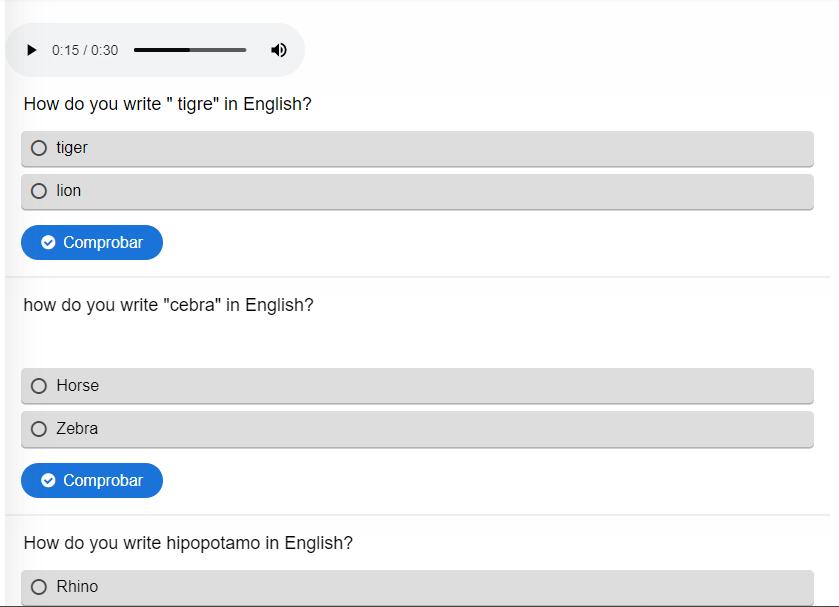Screen dimensions: 839x607
Task: Play the audio clip
Action: [32, 50]
